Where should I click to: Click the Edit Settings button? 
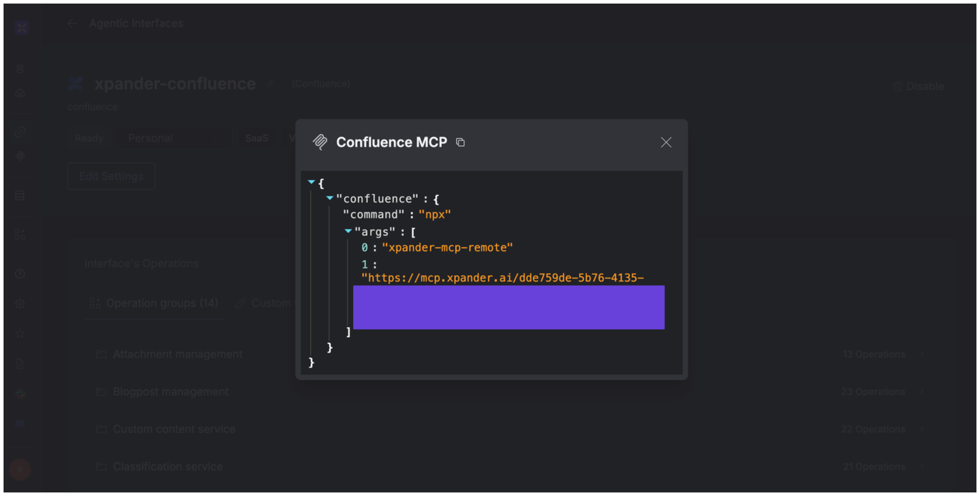[x=111, y=176]
